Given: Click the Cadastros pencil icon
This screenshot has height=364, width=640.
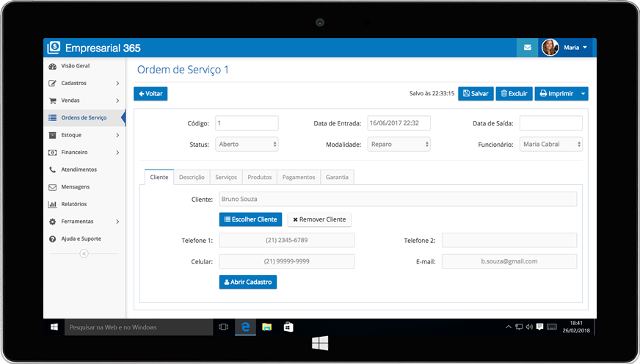Looking at the screenshot, I should click(52, 83).
